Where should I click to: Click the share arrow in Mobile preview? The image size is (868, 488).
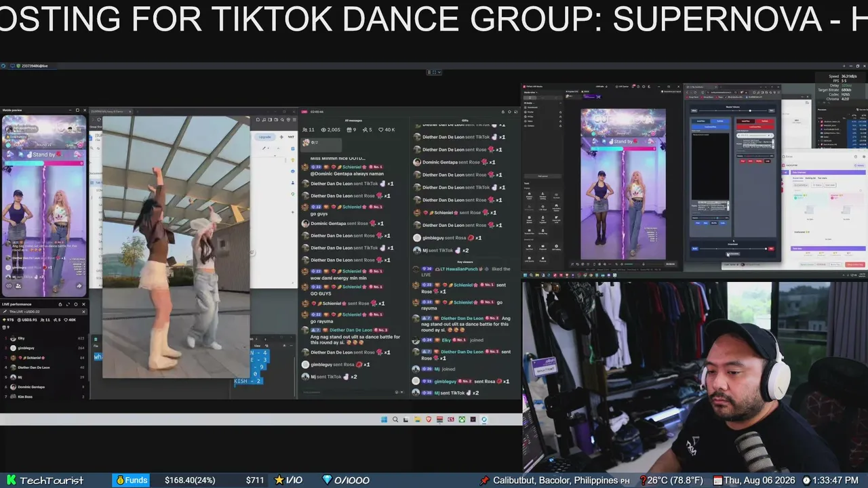click(79, 286)
